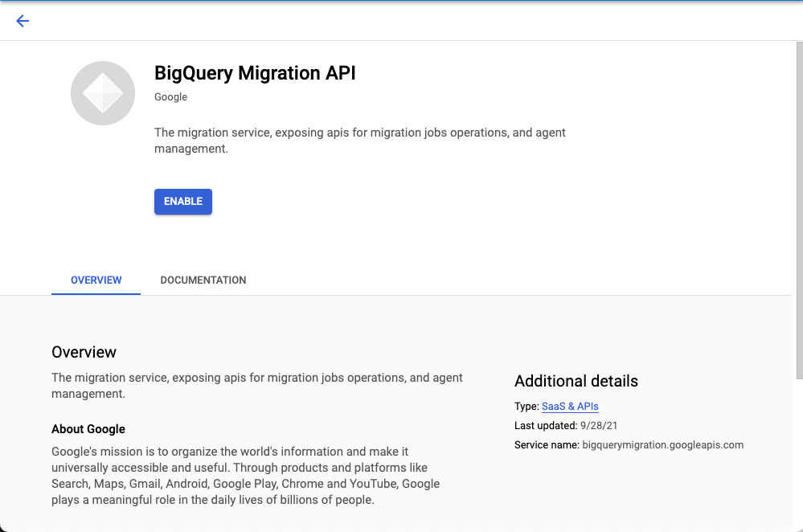The width and height of the screenshot is (803, 532).
Task: Return to the Overview section tab
Action: [96, 280]
